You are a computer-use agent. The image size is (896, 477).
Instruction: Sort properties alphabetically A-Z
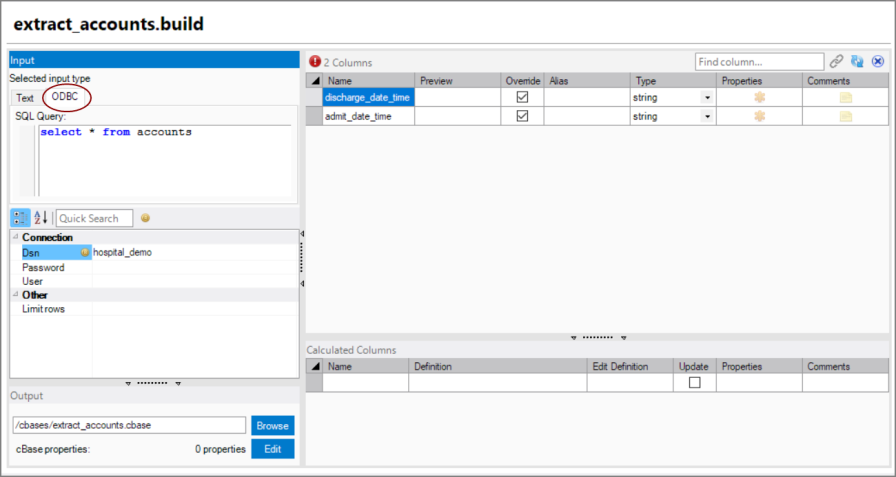[41, 218]
